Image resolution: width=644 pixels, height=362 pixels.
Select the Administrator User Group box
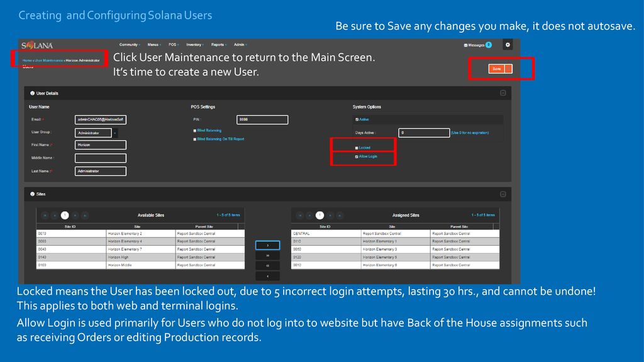tap(93, 133)
